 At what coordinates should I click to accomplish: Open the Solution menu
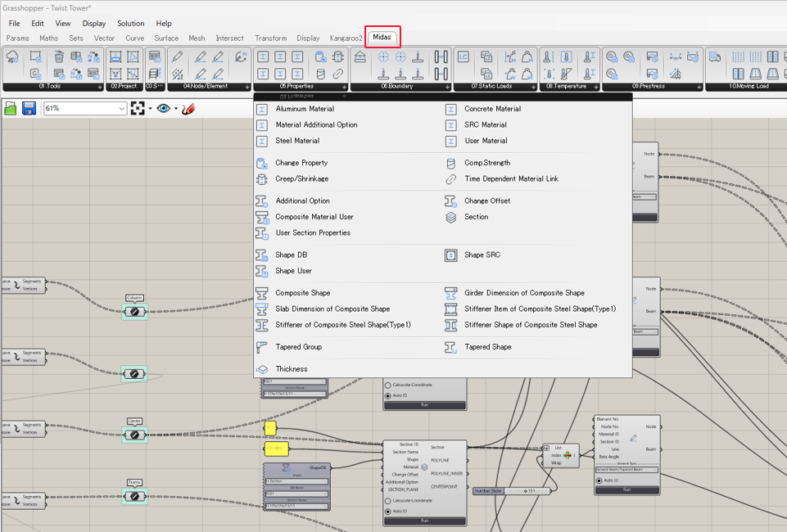pos(130,24)
